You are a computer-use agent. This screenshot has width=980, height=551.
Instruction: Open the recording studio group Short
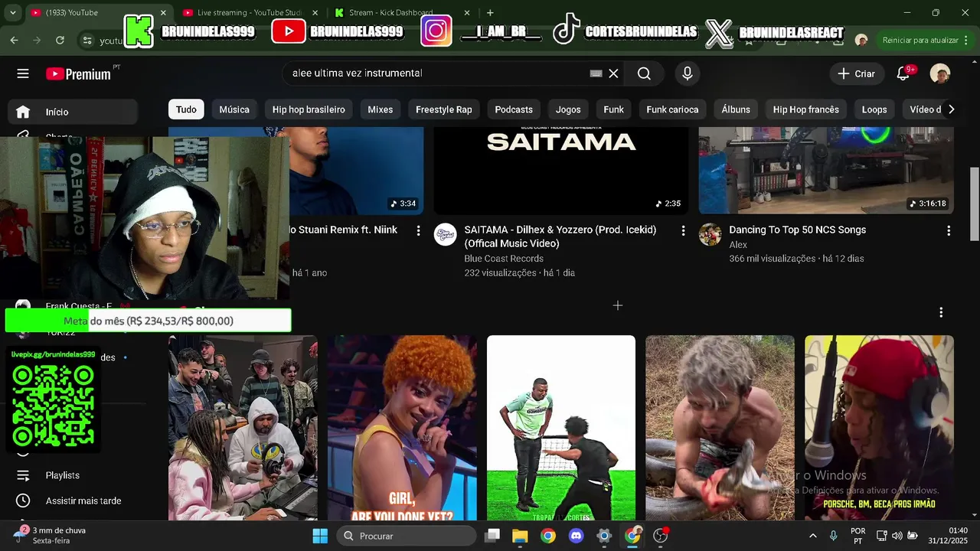243,428
